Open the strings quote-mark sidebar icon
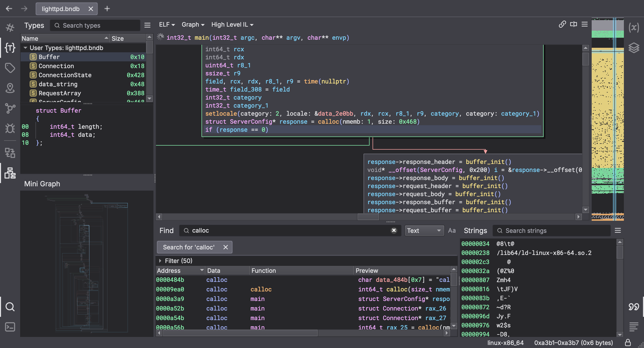This screenshot has height=348, width=644. tap(633, 307)
